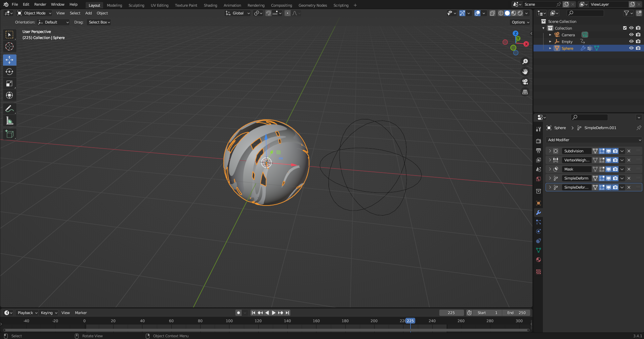Jump to the timeline start frame
The image size is (644, 339).
253,313
